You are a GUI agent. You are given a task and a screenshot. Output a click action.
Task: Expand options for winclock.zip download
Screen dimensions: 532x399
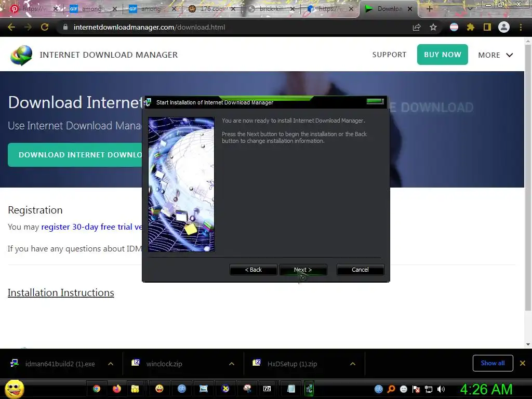232,364
